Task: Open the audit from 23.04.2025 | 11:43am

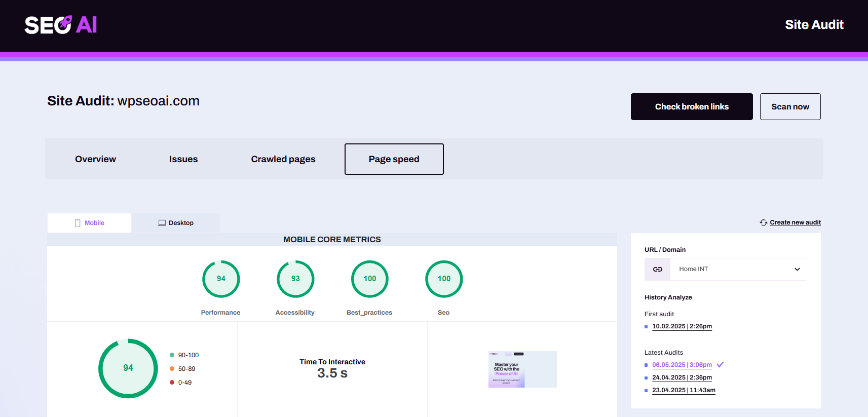Action: pos(684,390)
